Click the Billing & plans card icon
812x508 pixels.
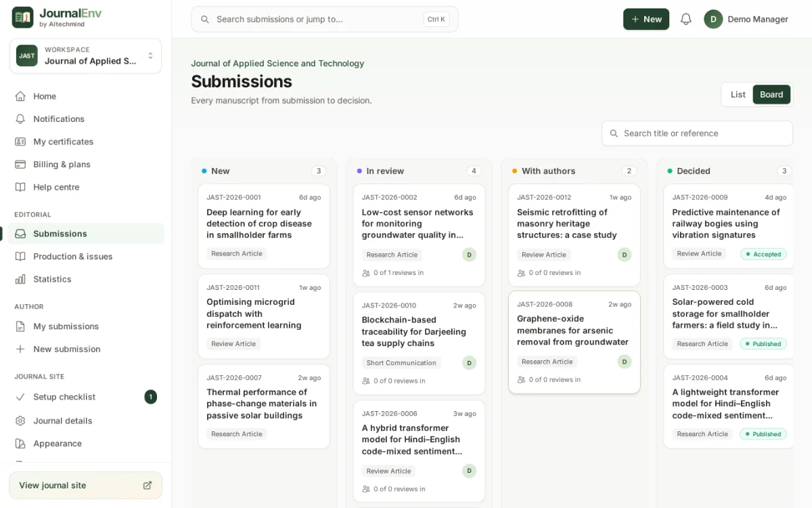20,164
